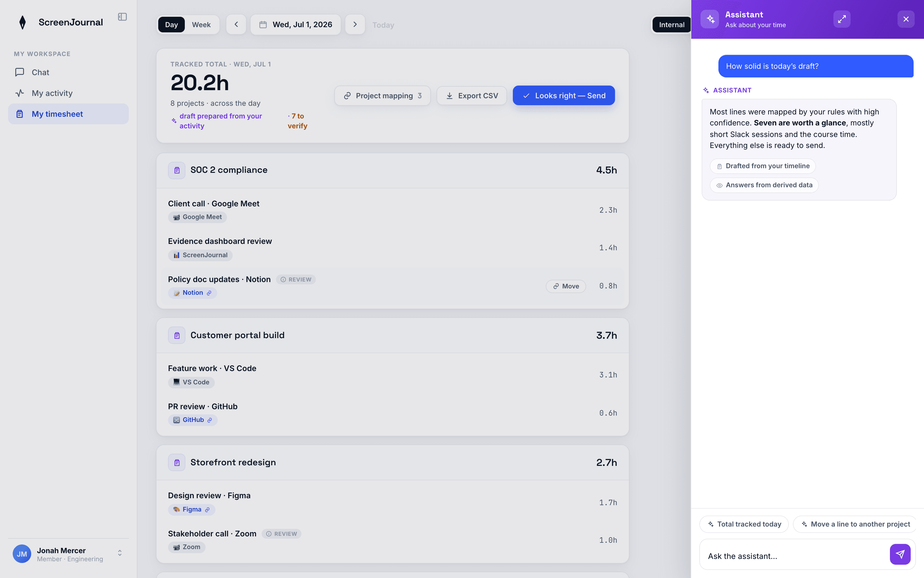This screenshot has width=924, height=578.
Task: Close the Assistant panel
Action: (906, 19)
